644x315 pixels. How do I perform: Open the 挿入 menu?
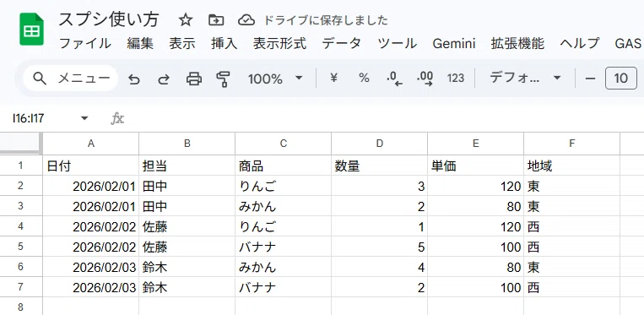pos(225,43)
